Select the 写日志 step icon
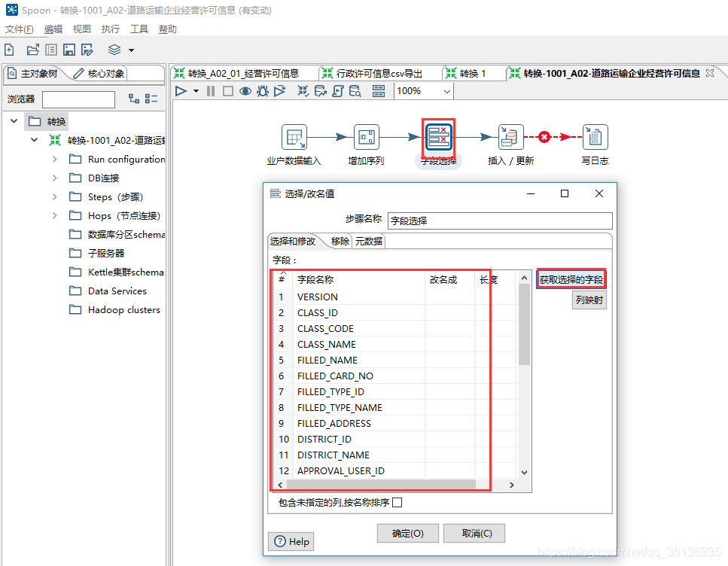The height and width of the screenshot is (566, 728). click(595, 137)
